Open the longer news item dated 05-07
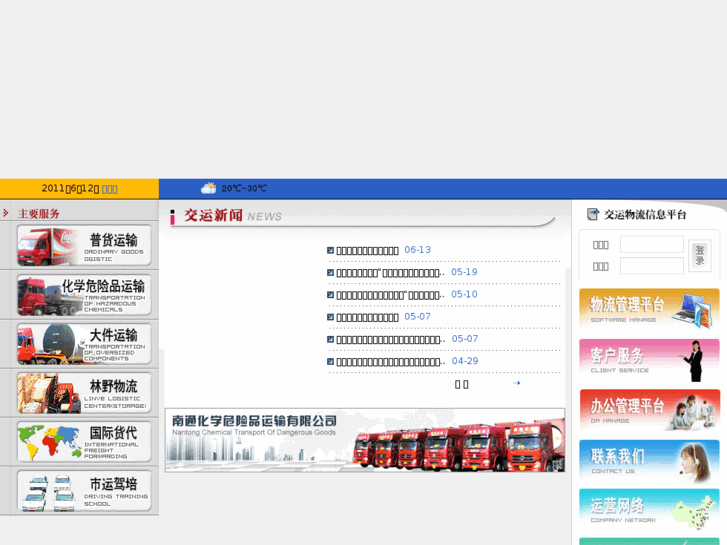 (390, 340)
